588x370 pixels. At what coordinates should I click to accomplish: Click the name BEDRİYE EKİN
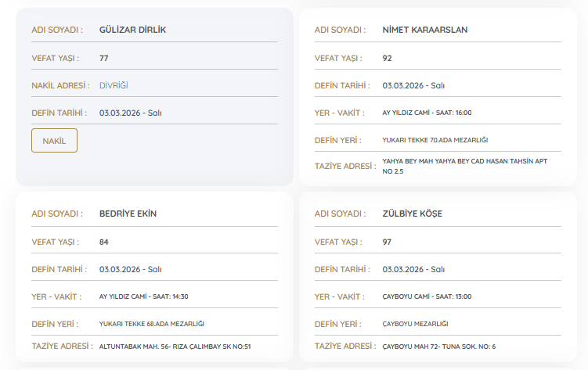(x=128, y=214)
